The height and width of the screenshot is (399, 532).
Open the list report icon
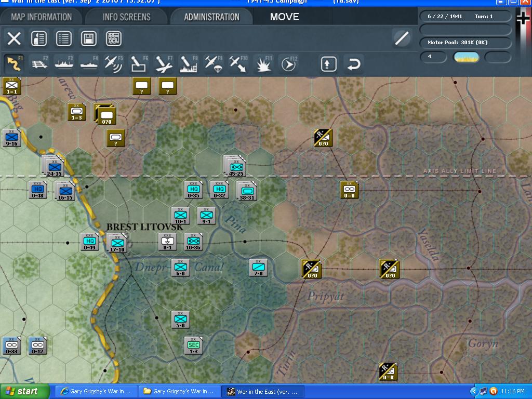(64, 38)
